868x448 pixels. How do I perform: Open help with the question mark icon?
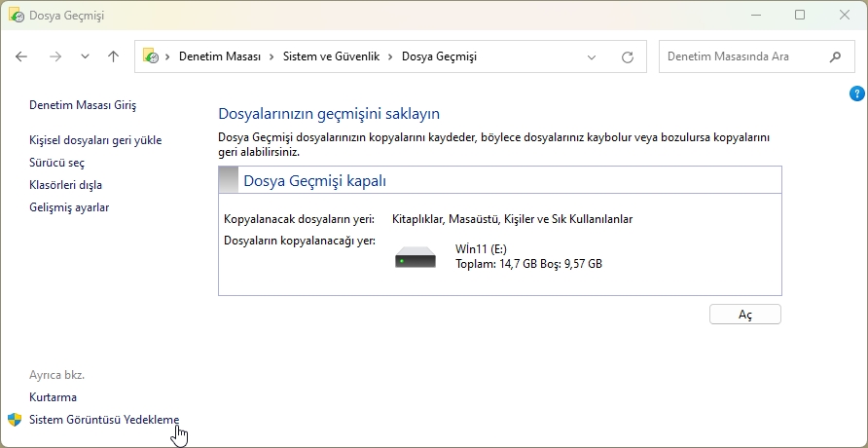click(856, 93)
